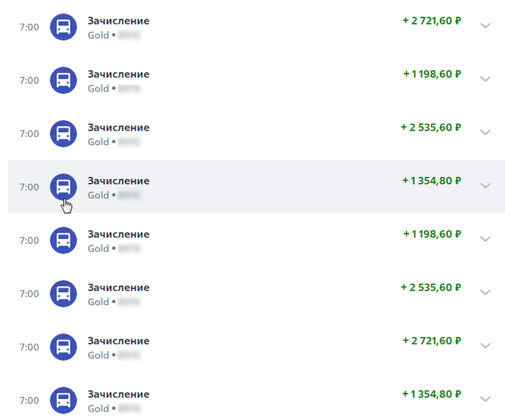The width and height of the screenshot is (505, 420).
Task: Open the highlighted row's Зачисление title
Action: coord(118,181)
